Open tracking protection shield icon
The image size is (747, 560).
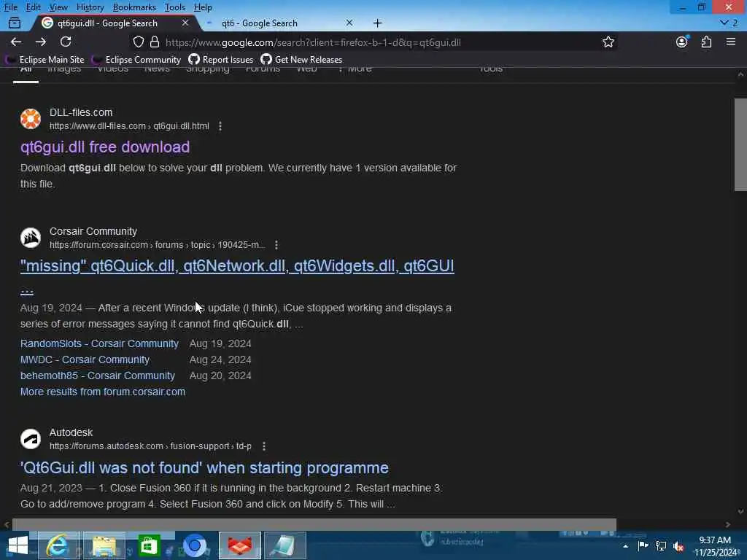tap(138, 42)
